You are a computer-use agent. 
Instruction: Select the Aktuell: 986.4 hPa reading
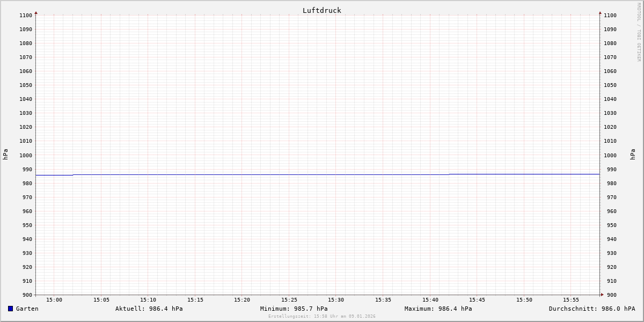pyautogui.click(x=149, y=309)
